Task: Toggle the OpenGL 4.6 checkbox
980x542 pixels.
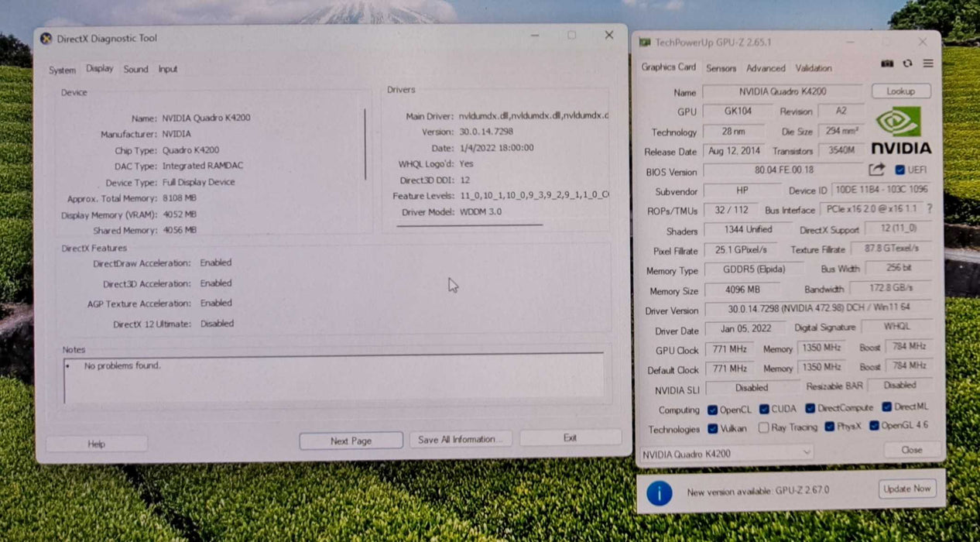Action: click(875, 425)
